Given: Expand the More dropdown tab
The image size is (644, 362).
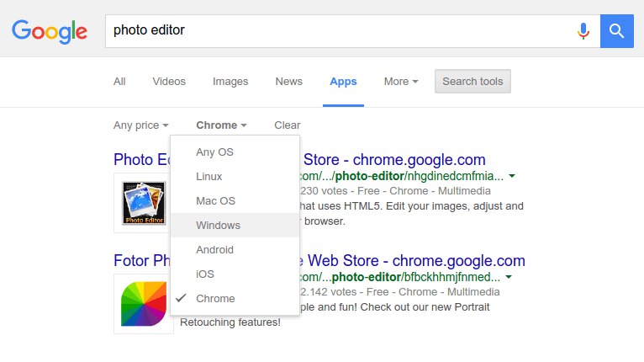Looking at the screenshot, I should (401, 82).
